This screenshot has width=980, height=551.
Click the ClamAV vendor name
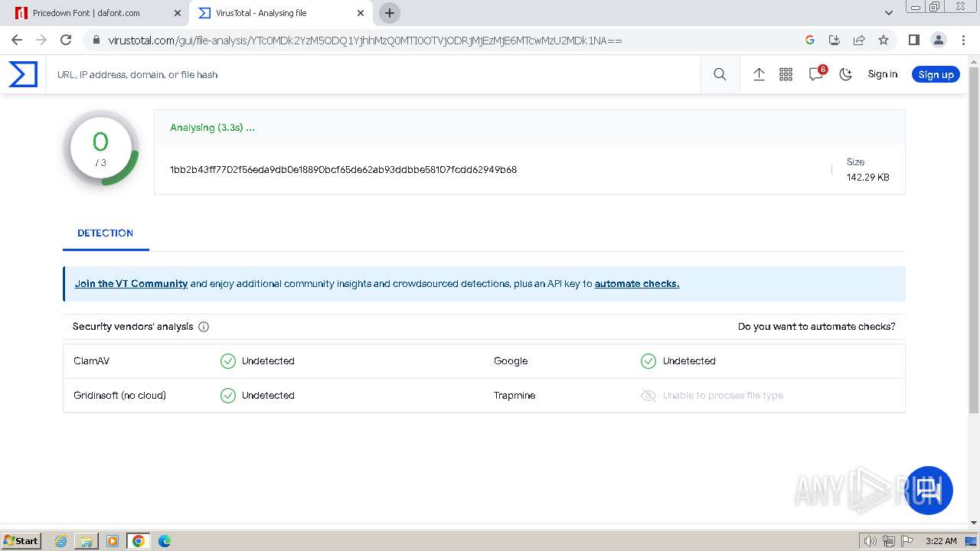click(x=92, y=361)
